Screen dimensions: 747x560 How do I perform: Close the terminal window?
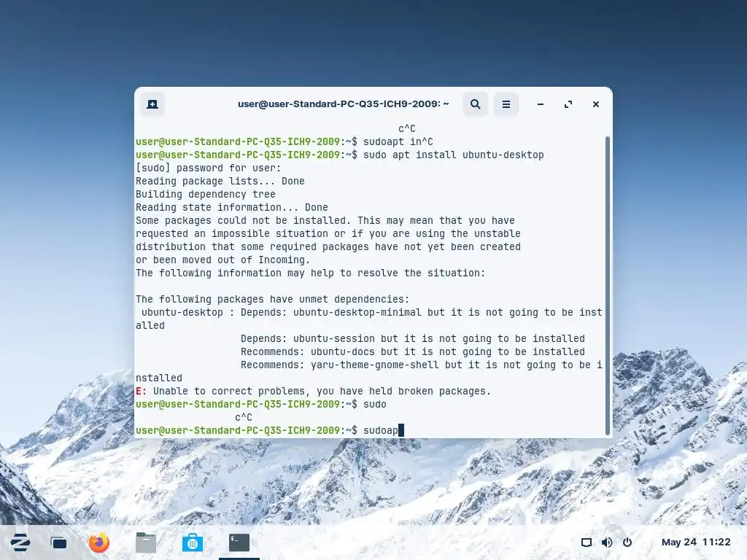[595, 104]
